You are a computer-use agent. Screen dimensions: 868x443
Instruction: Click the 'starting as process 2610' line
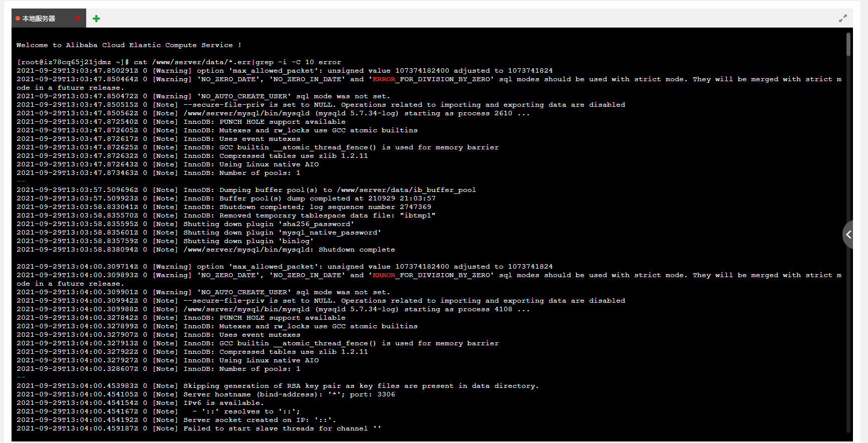pos(273,113)
